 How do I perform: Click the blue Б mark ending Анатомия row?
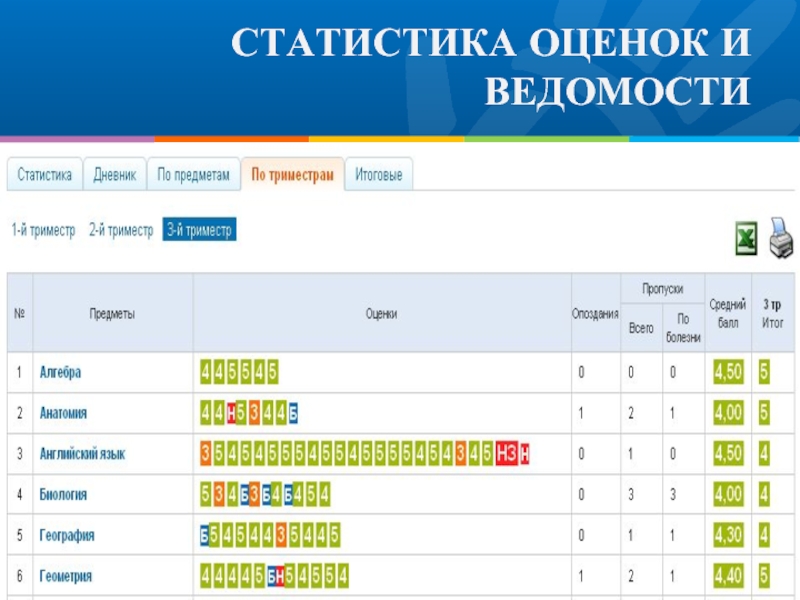(293, 414)
